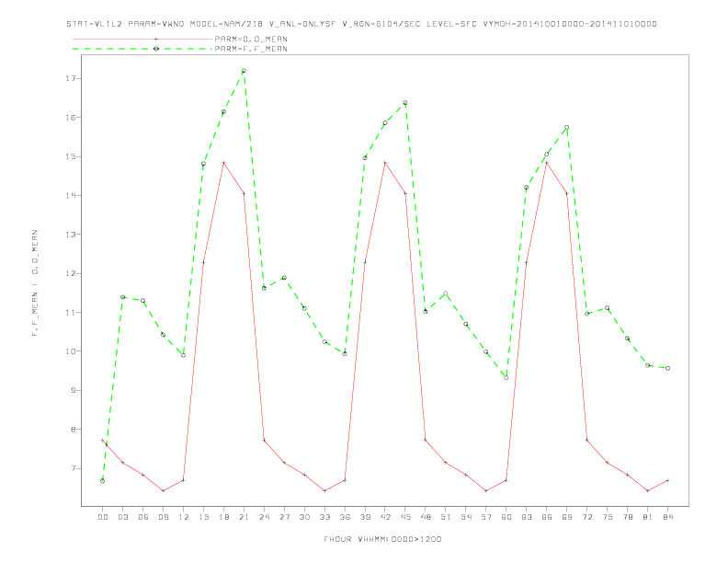Viewport: 728px width, 563px height.
Task: Click x-axis tick label 39
Action: [x=365, y=517]
